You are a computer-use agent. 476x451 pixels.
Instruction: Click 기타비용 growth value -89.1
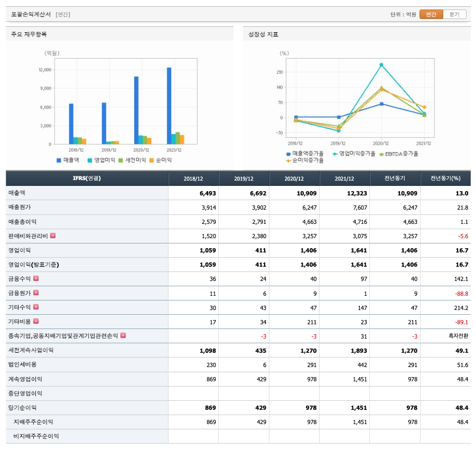click(461, 322)
